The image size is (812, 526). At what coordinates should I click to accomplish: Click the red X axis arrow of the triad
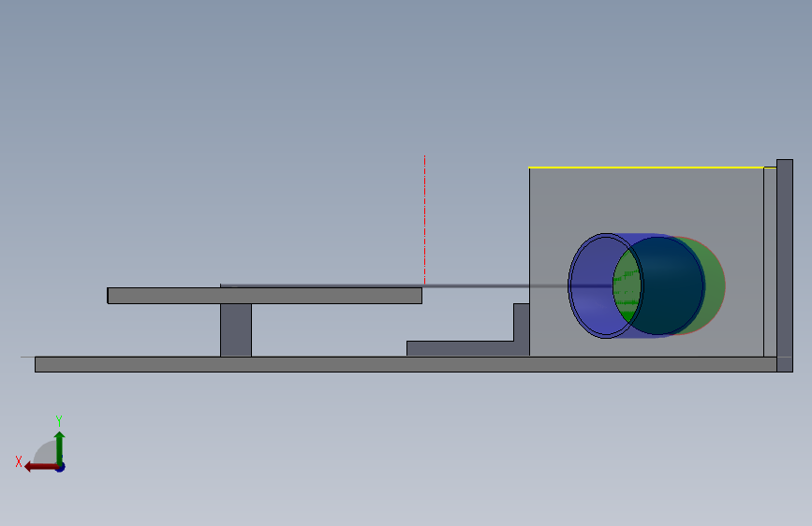(40, 467)
